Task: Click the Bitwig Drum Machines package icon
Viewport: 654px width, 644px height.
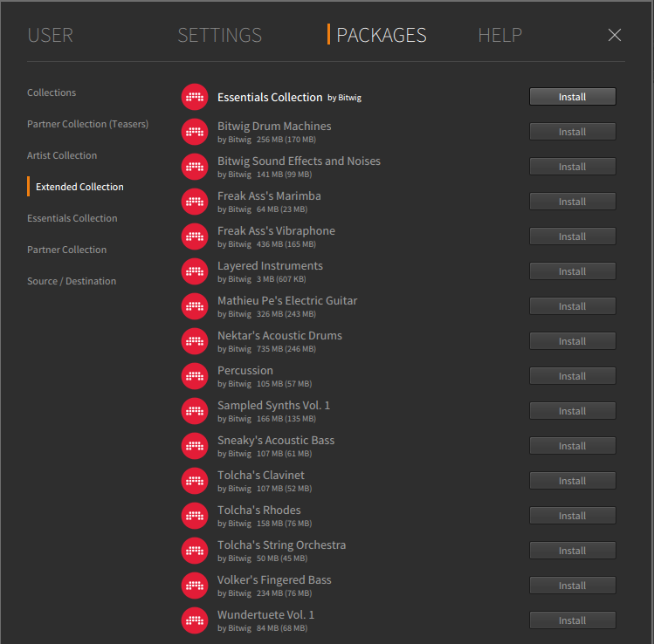Action: (195, 132)
